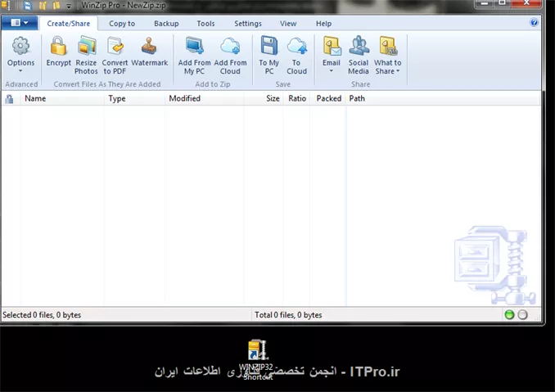This screenshot has height=392, width=555.
Task: Open the Settings tab
Action: click(248, 24)
